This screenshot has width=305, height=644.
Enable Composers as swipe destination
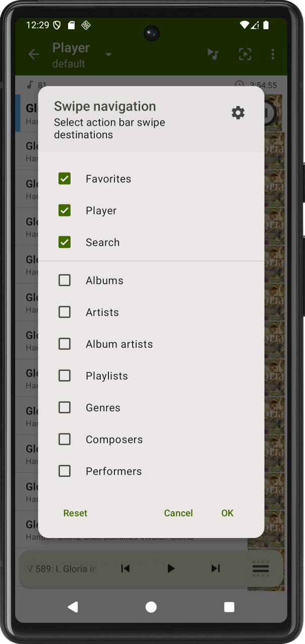tap(65, 439)
